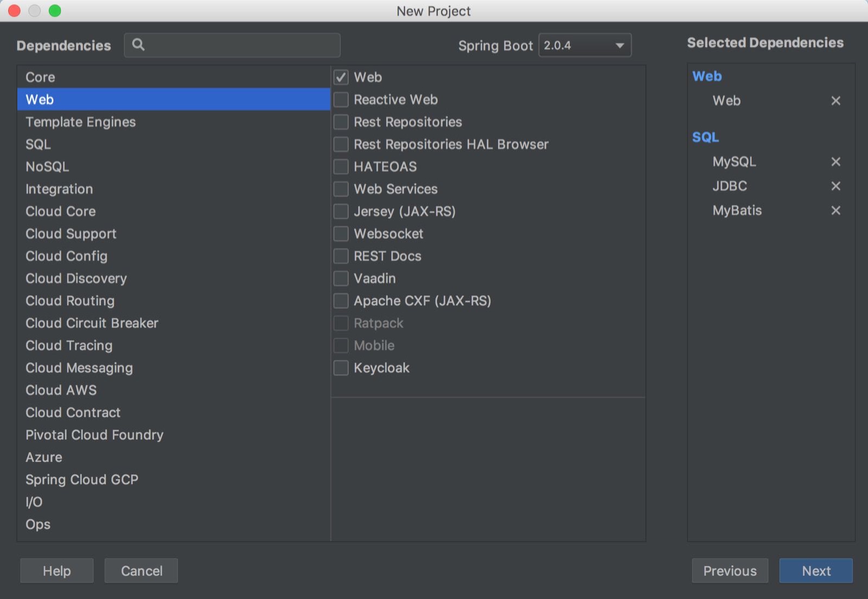Open the Template Engines category

pyautogui.click(x=174, y=122)
